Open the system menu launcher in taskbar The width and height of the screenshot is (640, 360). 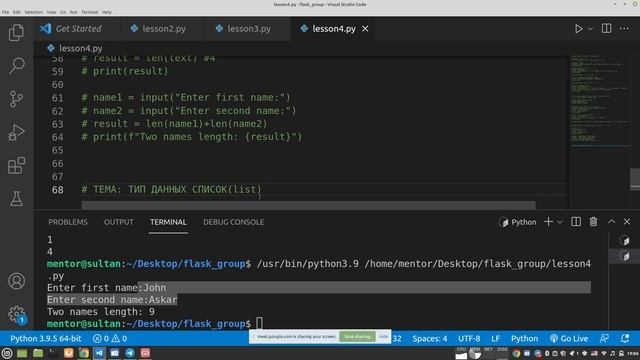(7, 353)
